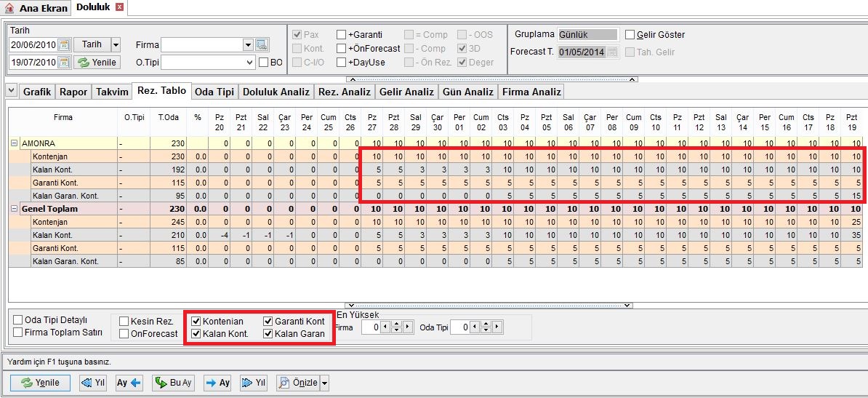Open the calendar picker for end date 19/07/2010
Image resolution: width=868 pixels, height=398 pixels.
click(x=64, y=62)
